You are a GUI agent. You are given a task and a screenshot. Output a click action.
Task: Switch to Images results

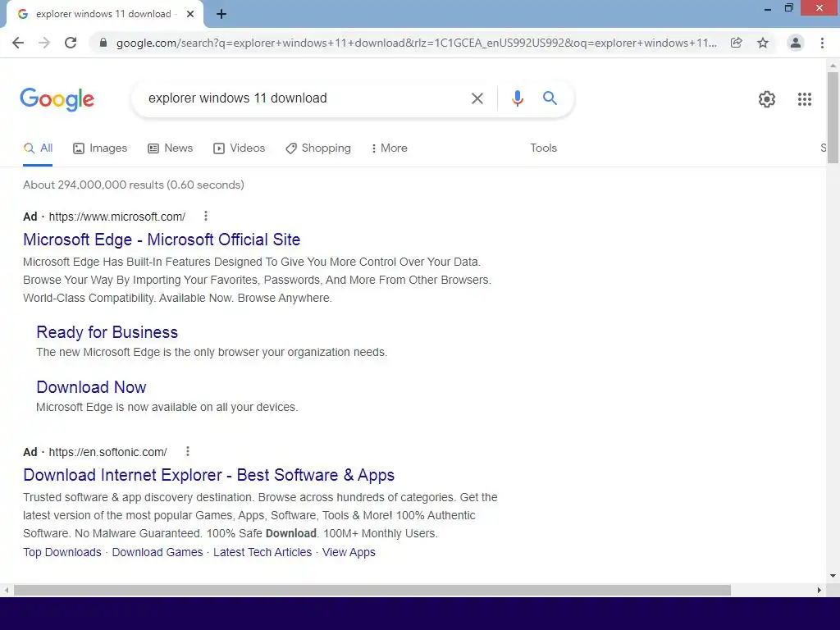(x=100, y=148)
